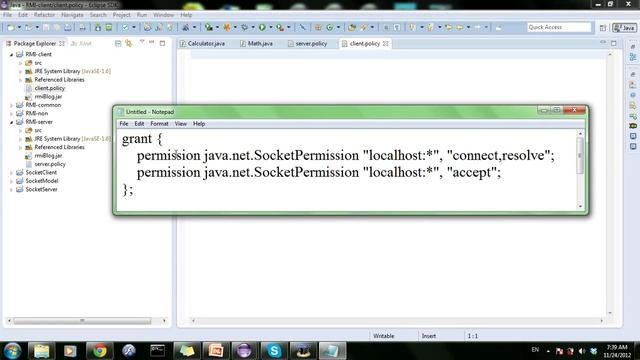Click the green Run button icon
Screen dimensions: 640x360
[262, 27]
